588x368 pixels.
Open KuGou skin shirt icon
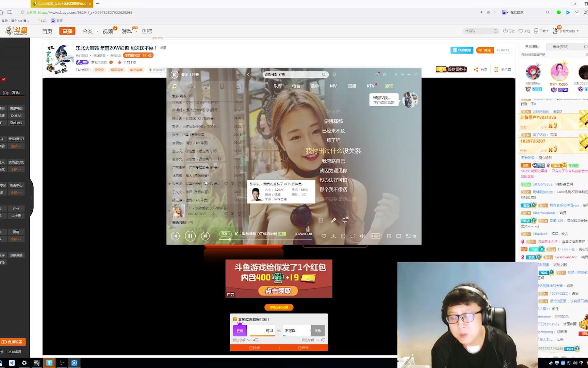click(377, 74)
